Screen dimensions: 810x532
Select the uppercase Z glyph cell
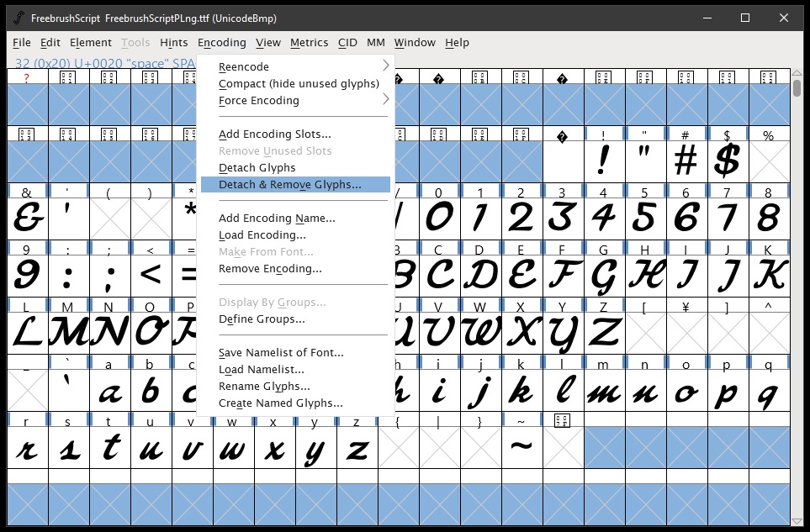605,334
